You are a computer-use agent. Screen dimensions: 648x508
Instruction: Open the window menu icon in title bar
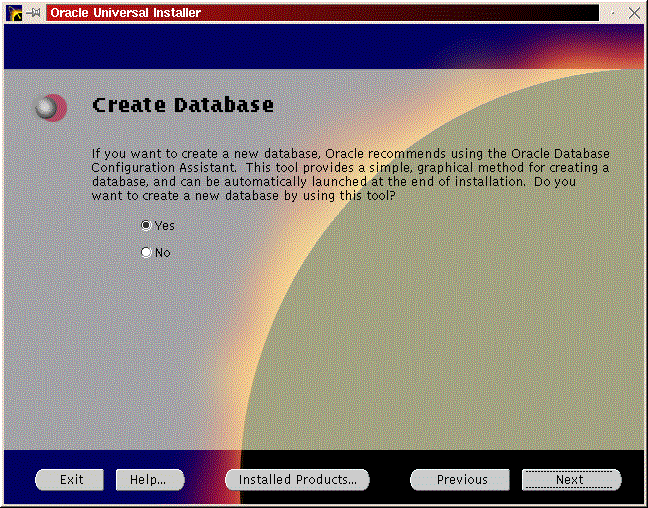click(x=14, y=13)
